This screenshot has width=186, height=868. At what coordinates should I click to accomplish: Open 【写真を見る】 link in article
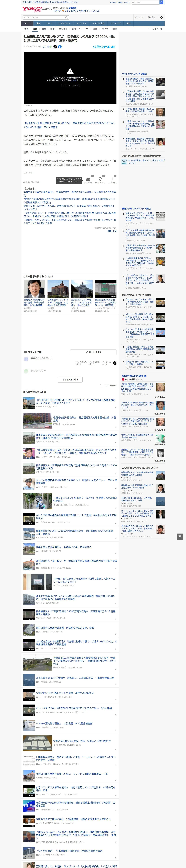(69, 125)
